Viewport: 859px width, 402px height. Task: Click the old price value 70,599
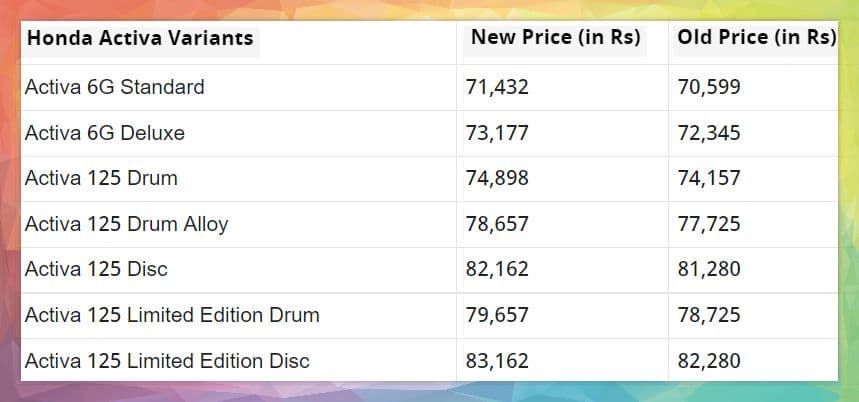(709, 87)
